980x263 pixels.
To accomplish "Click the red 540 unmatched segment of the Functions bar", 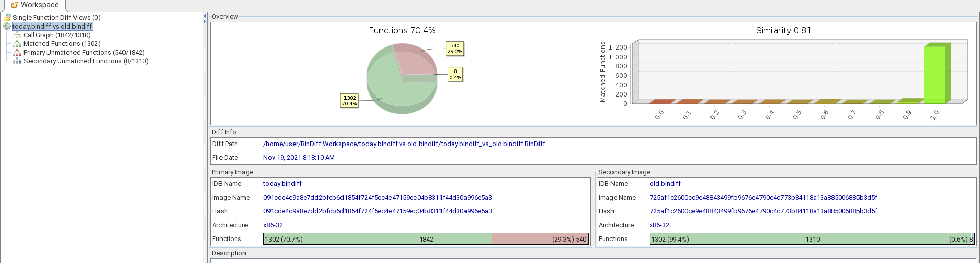I will coord(540,239).
